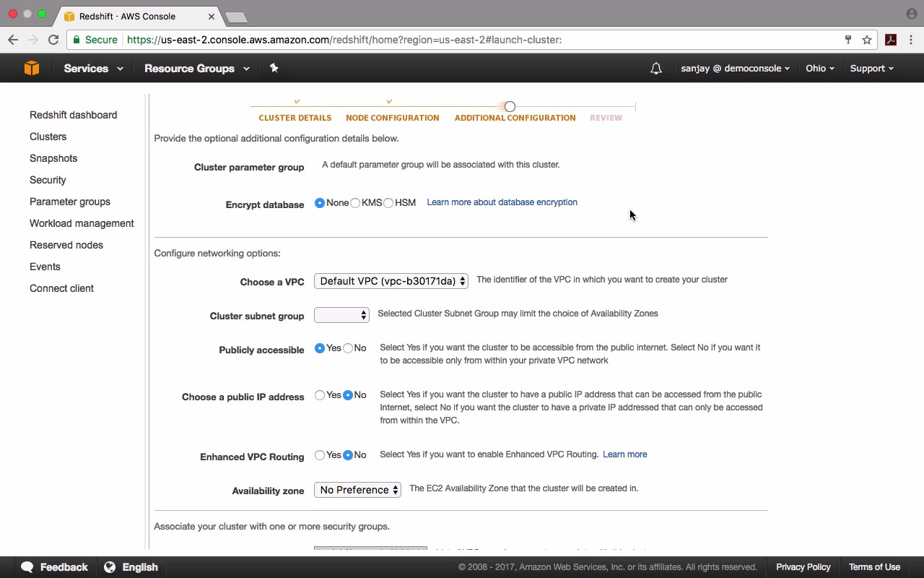Open the Terms of Use link
This screenshot has width=924, height=578.
874,567
